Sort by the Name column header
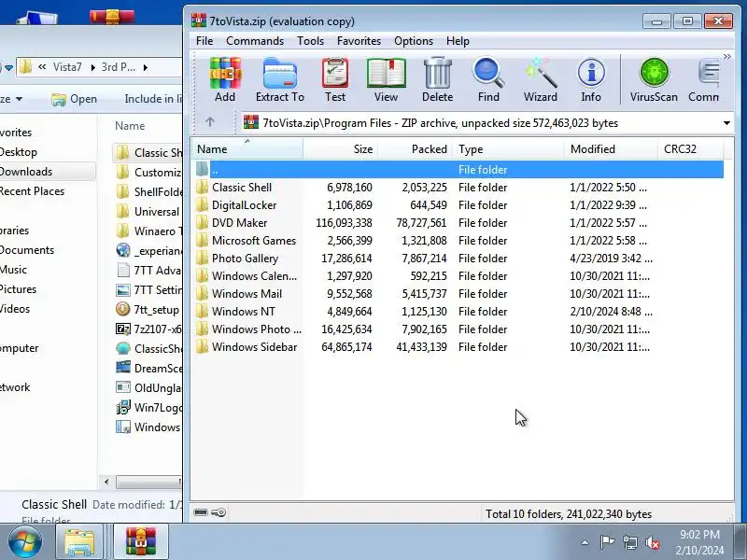Image resolution: width=747 pixels, height=560 pixels. (x=247, y=149)
